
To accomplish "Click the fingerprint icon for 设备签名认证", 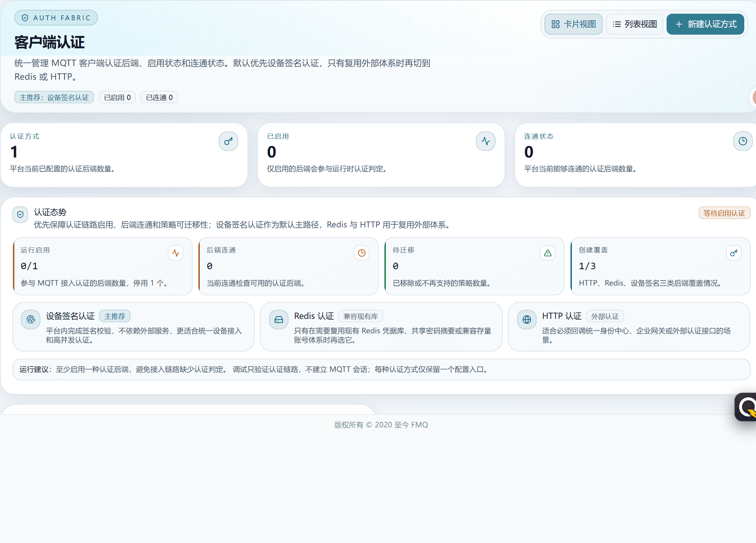I will point(31,320).
